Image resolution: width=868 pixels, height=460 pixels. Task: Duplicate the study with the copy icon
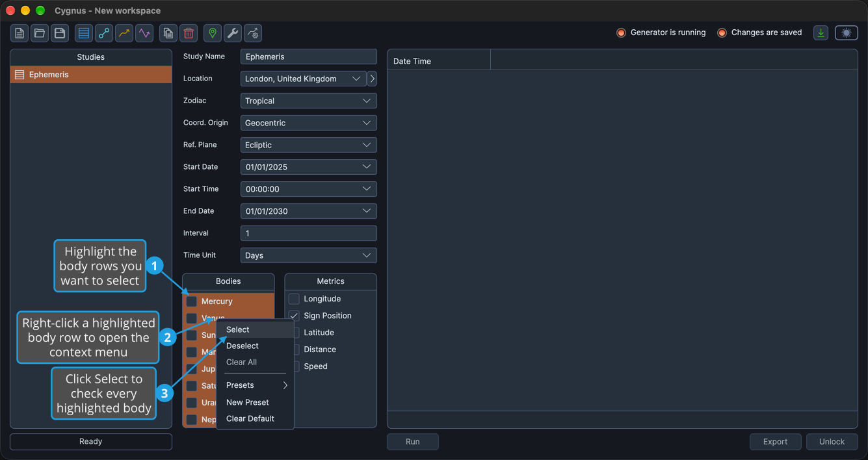pos(168,33)
